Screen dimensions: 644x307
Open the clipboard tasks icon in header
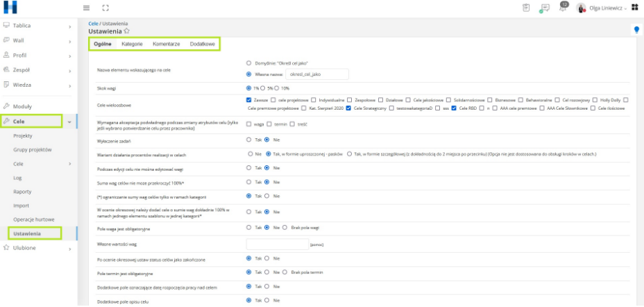click(x=526, y=8)
